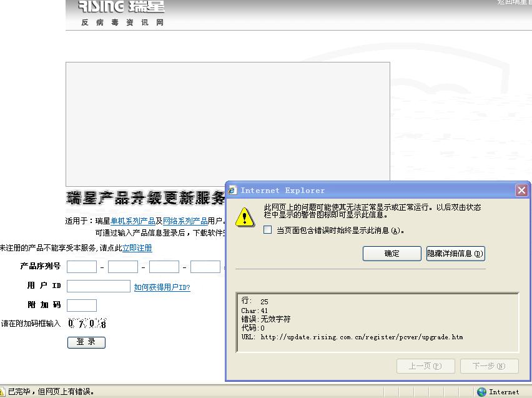Click the Rising logo at page top

(x=121, y=6)
